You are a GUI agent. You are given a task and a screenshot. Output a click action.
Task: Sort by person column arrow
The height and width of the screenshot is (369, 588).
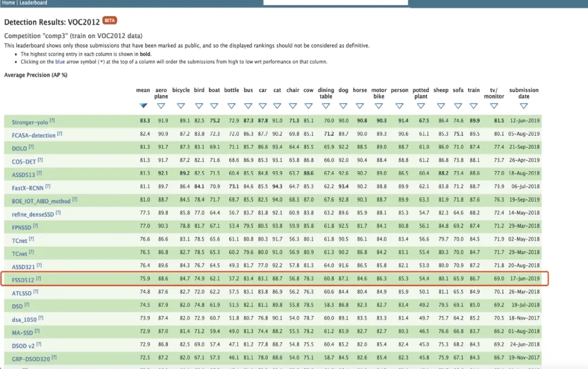[x=399, y=106]
